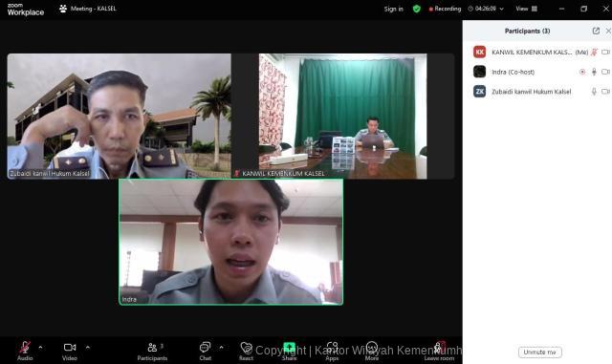The image size is (612, 364).
Task: Open the View layout menu
Action: tap(526, 9)
